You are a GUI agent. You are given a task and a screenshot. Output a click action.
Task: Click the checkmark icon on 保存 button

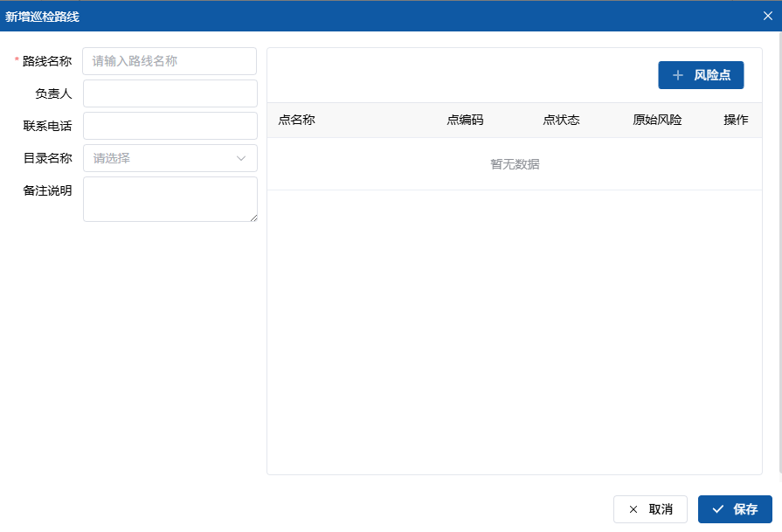(x=718, y=509)
